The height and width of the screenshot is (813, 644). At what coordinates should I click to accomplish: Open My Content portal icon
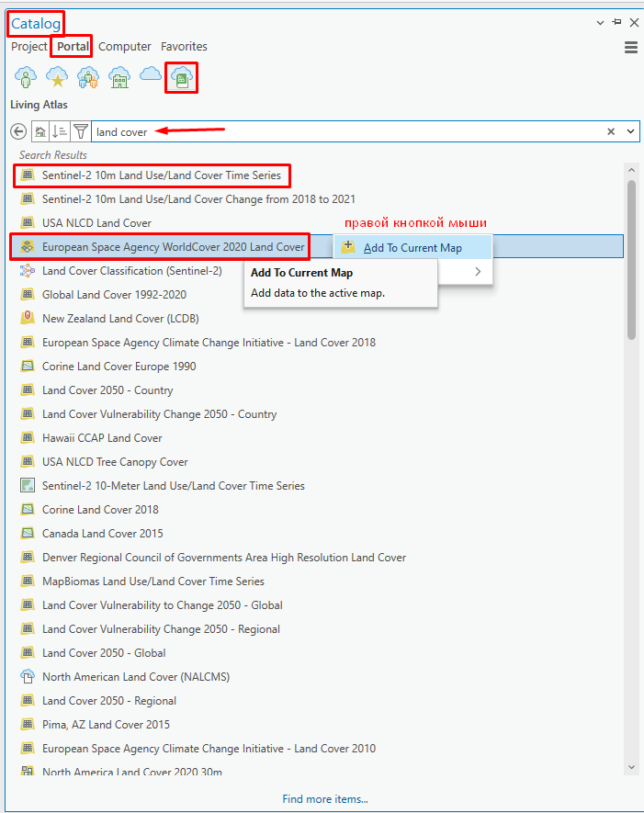click(25, 79)
